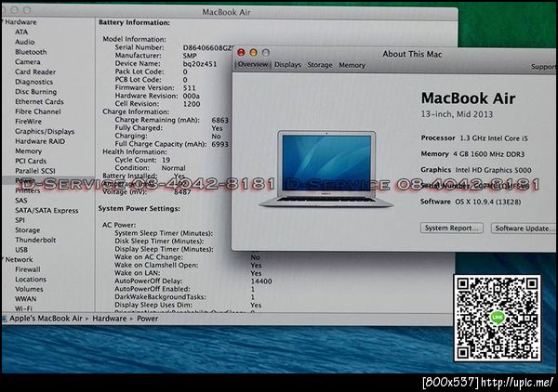Click the Condition: Normal line
This screenshot has height=392, width=558.
point(150,168)
